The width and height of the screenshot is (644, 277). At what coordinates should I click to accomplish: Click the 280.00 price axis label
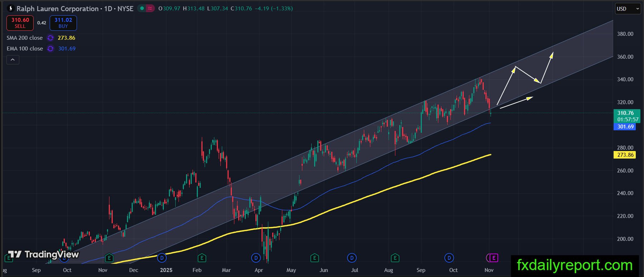(625, 148)
